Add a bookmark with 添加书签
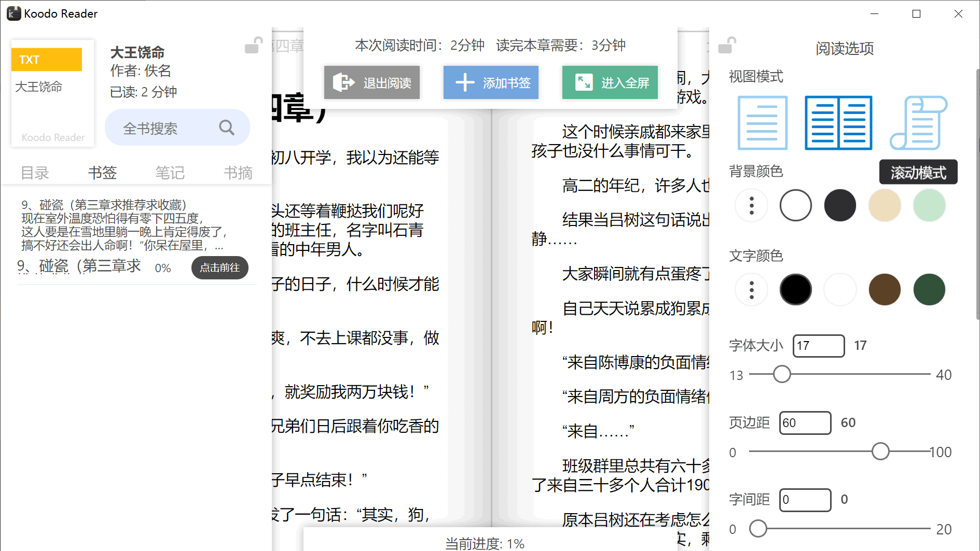 [x=490, y=82]
